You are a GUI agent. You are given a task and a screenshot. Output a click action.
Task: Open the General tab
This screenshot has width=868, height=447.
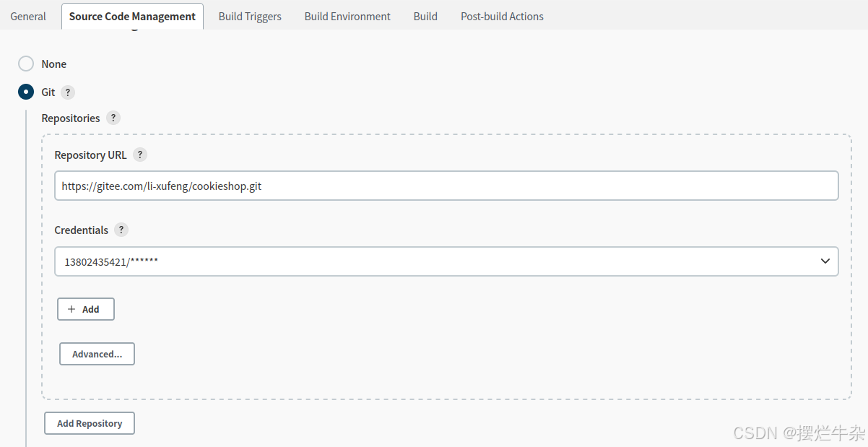(x=28, y=16)
